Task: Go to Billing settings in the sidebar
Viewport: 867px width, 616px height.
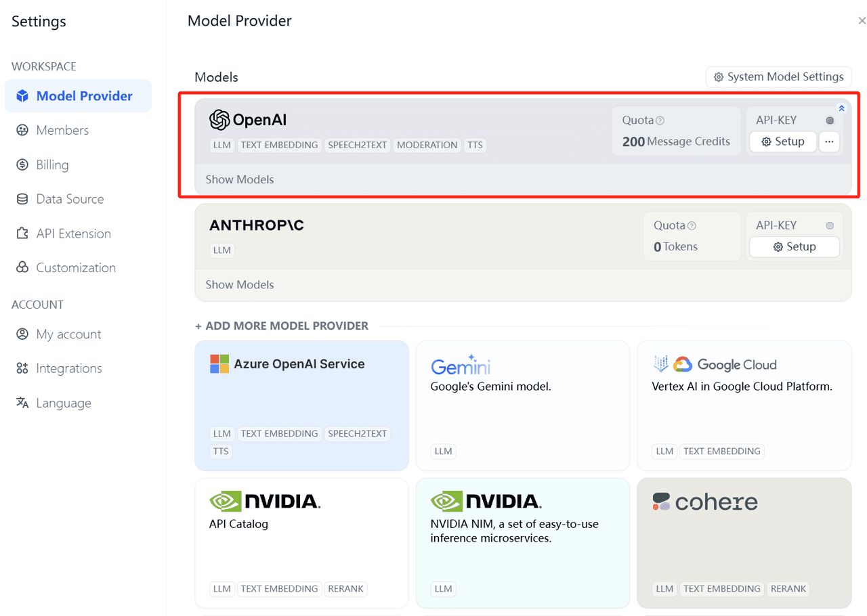Action: [21, 164]
